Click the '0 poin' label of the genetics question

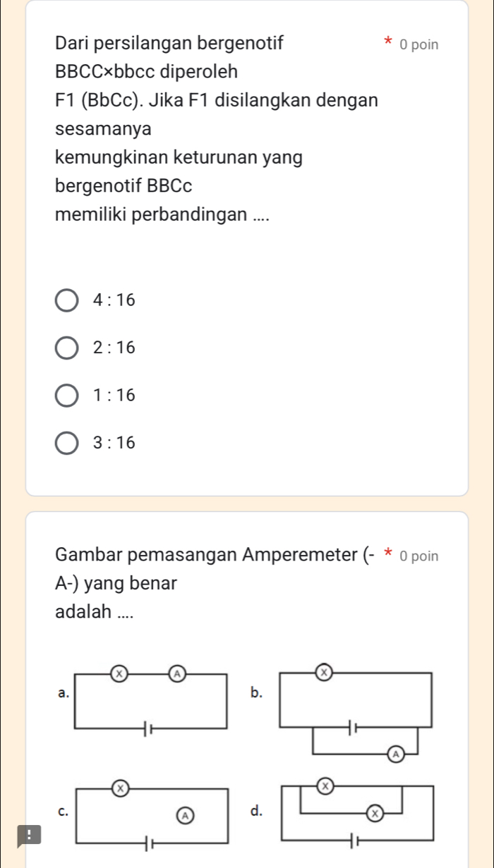click(x=418, y=45)
